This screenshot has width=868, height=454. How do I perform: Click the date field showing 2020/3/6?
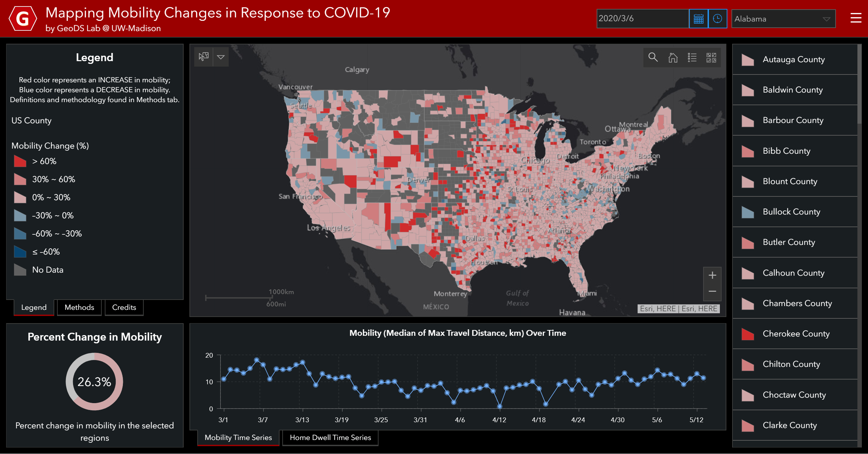coord(642,19)
